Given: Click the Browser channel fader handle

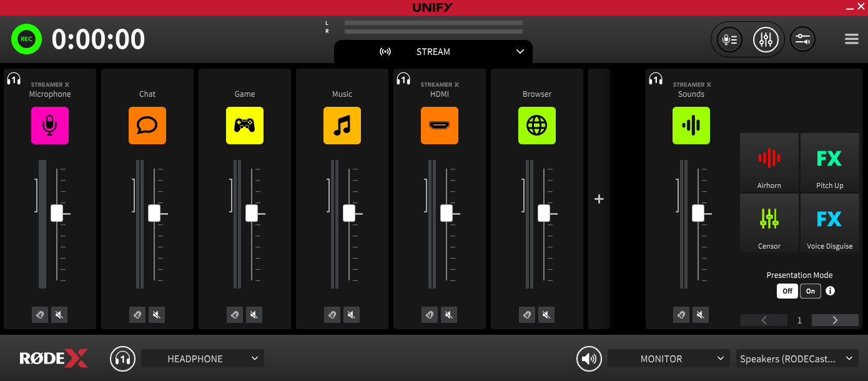Looking at the screenshot, I should [x=544, y=213].
